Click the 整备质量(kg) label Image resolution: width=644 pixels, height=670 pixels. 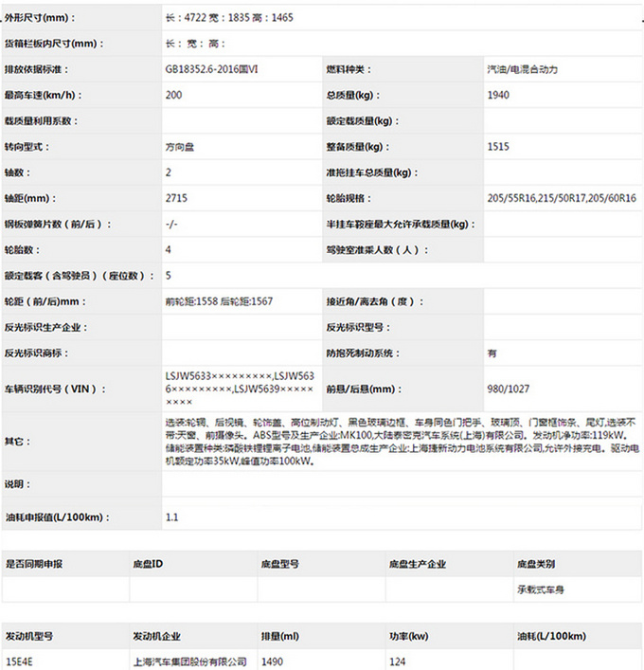[x=357, y=147]
